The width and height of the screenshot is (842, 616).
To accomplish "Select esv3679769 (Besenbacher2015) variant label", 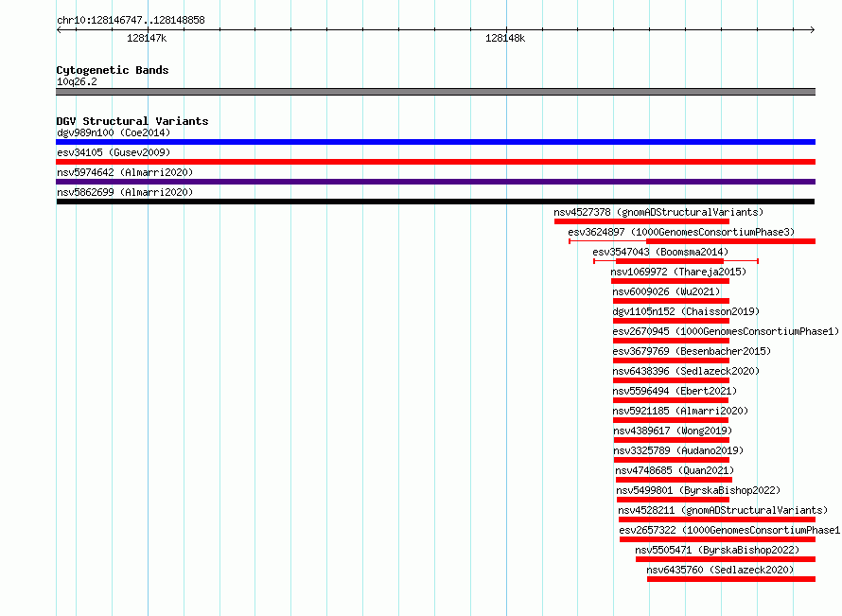I will (x=692, y=351).
